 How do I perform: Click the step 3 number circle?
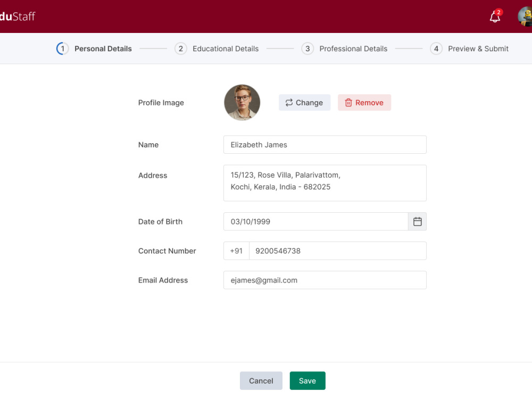coord(307,48)
